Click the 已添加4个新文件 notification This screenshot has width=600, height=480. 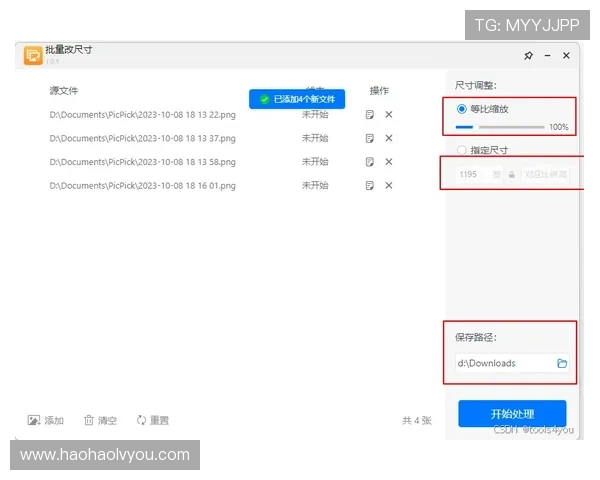click(x=297, y=100)
